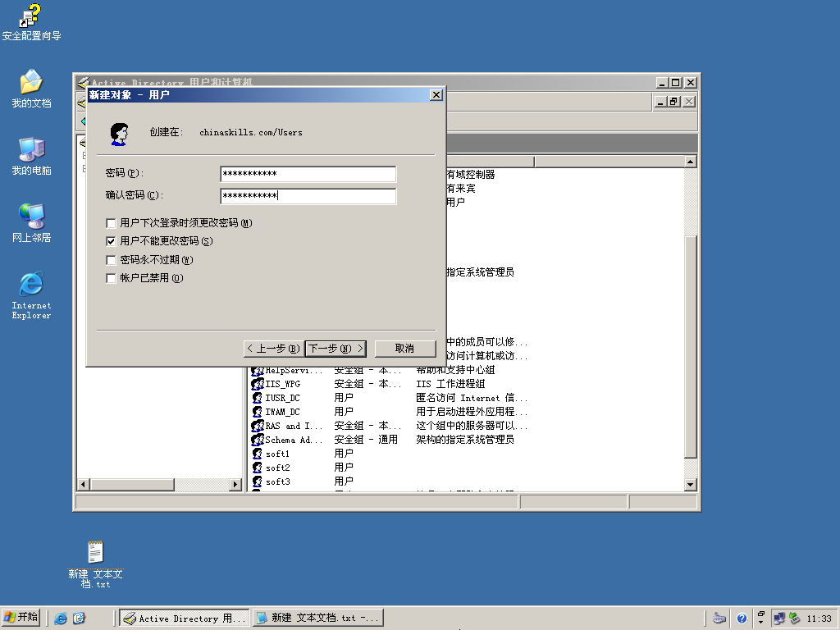
Task: Select the RAS and I... list entry
Action: point(294,426)
